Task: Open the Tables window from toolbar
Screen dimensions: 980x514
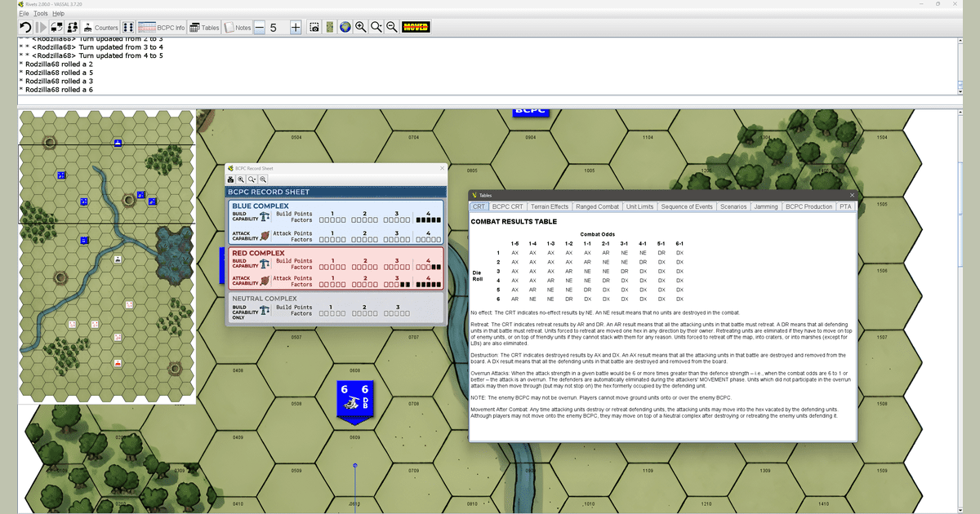Action: 204,27
